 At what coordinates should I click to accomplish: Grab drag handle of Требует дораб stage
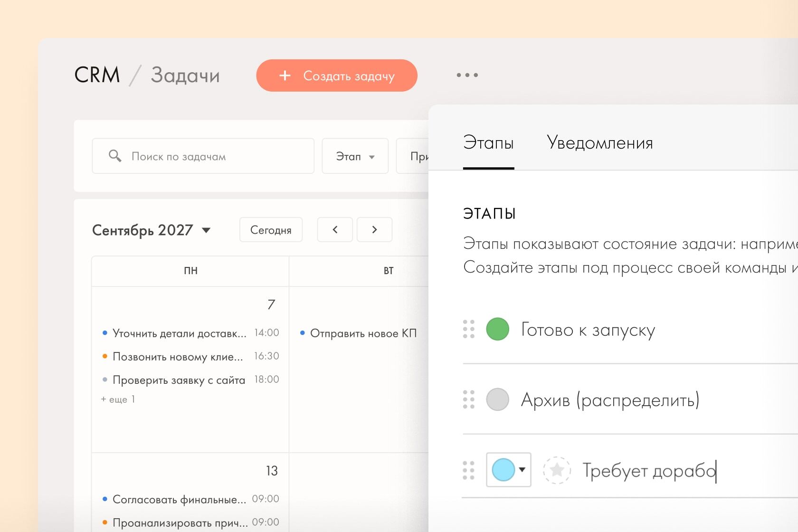[x=468, y=470]
